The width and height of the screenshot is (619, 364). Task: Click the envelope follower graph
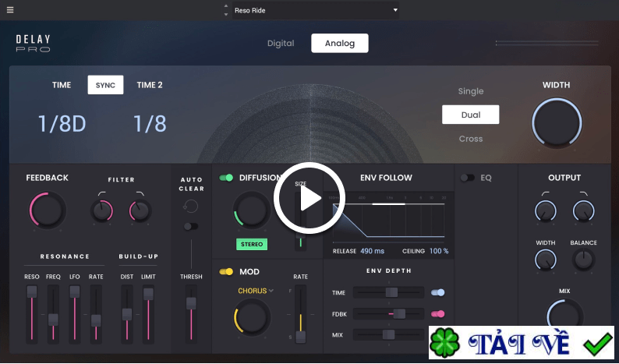coord(388,219)
